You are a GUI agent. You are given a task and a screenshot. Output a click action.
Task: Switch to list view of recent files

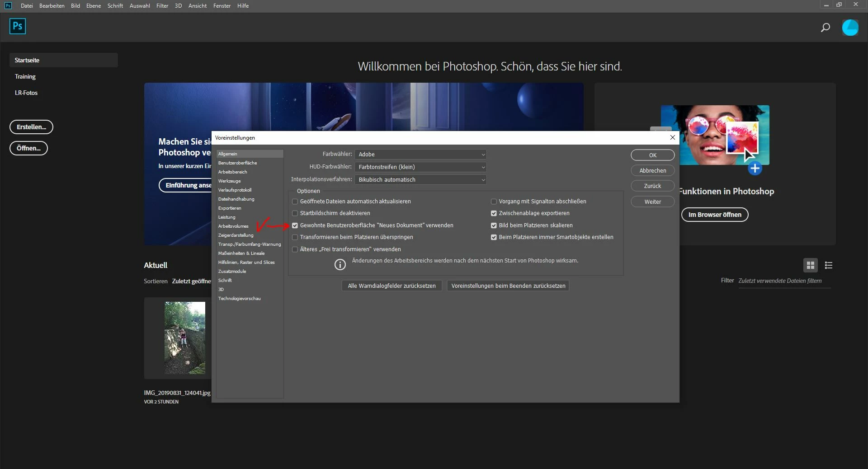pyautogui.click(x=829, y=265)
